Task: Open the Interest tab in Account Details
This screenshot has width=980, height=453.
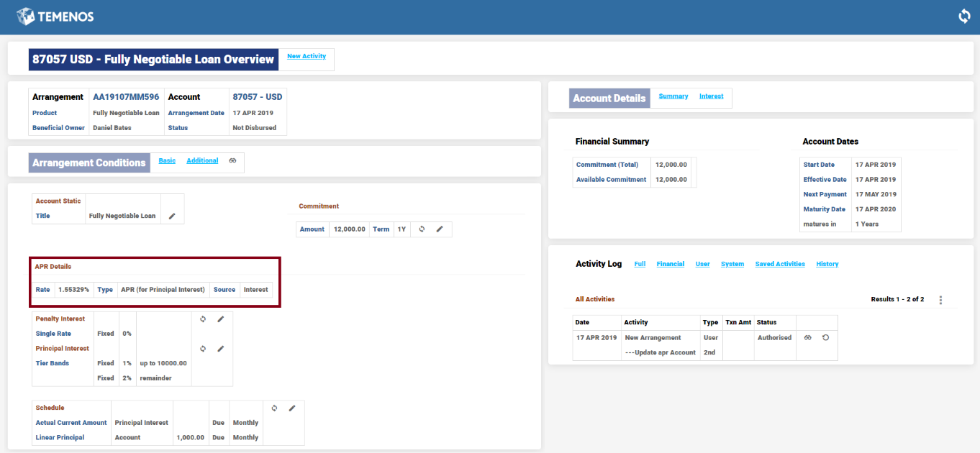Action: (711, 96)
